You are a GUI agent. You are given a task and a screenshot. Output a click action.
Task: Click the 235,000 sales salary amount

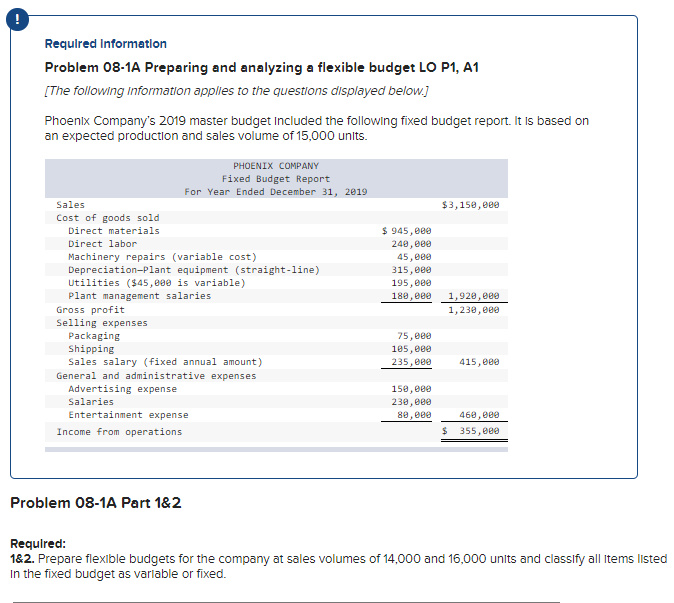click(x=411, y=362)
